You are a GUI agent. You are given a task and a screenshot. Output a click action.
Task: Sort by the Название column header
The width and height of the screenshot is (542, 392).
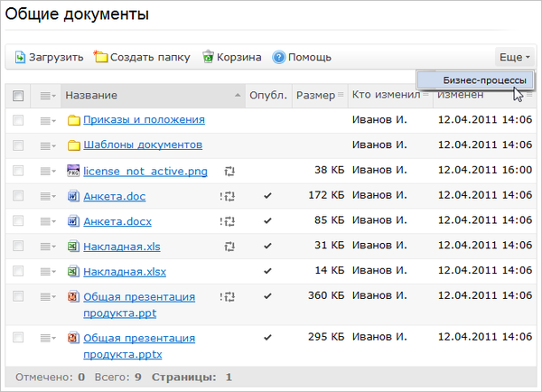91,96
